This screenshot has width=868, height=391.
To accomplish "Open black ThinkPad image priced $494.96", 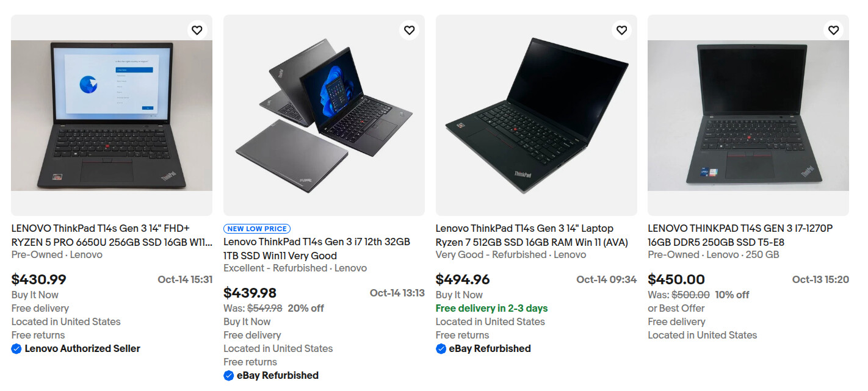I will 536,115.
